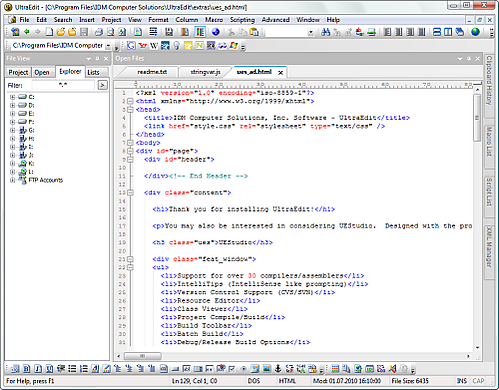The image size is (499, 390).
Task: Click the Filter input field
Action: (x=63, y=85)
